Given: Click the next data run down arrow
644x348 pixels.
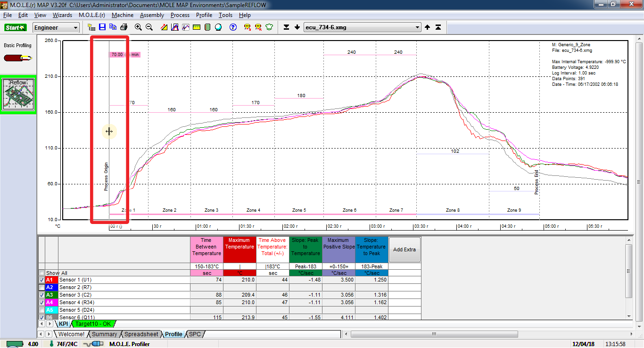Looking at the screenshot, I should coord(297,27).
